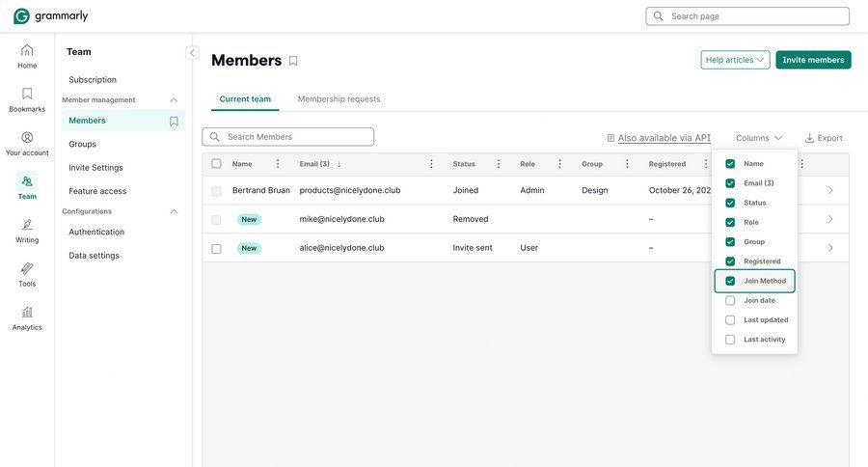Click into Search Members field
Viewport: 868px width, 467px height.
(287, 137)
